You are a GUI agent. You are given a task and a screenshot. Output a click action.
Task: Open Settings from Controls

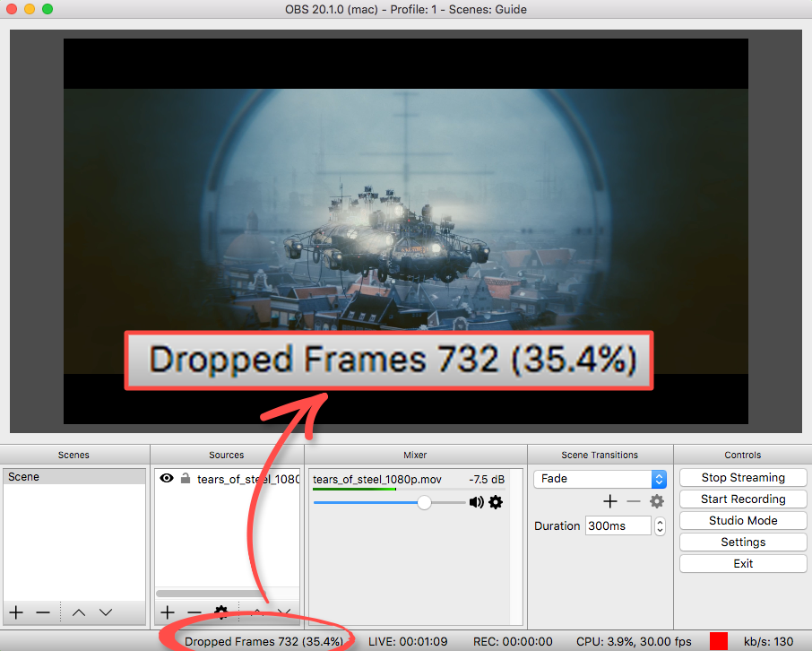coord(743,542)
